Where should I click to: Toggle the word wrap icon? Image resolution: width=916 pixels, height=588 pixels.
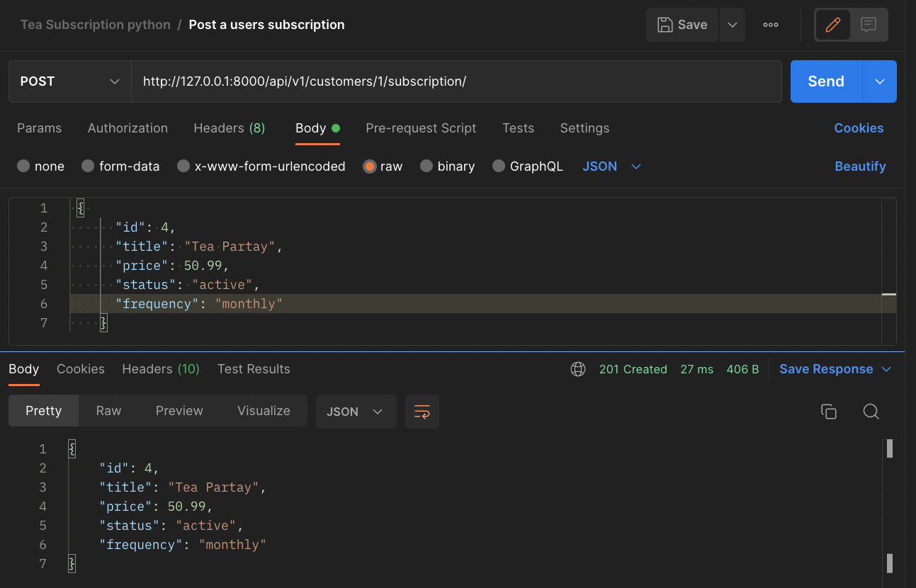pyautogui.click(x=422, y=412)
